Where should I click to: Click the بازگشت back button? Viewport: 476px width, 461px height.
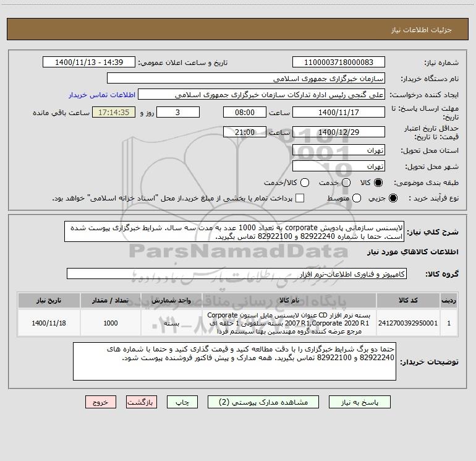pyautogui.click(x=142, y=402)
